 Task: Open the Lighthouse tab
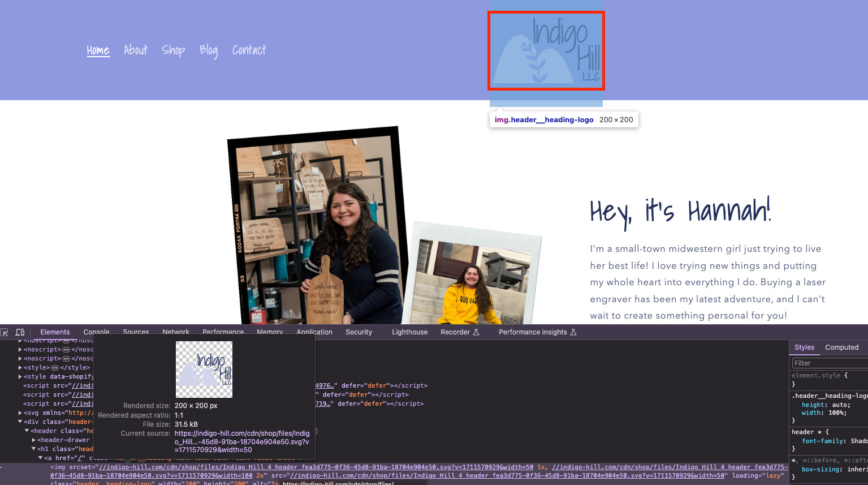click(410, 332)
